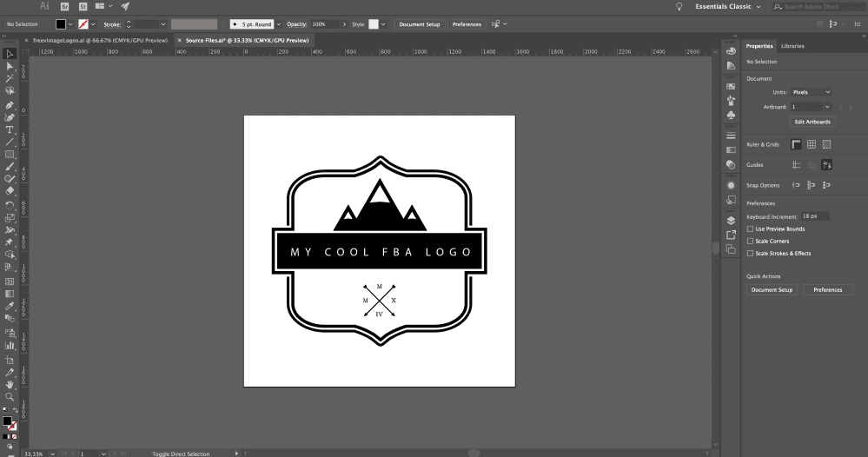Check Scale Strokes & Effects
The width and height of the screenshot is (868, 457).
point(750,254)
